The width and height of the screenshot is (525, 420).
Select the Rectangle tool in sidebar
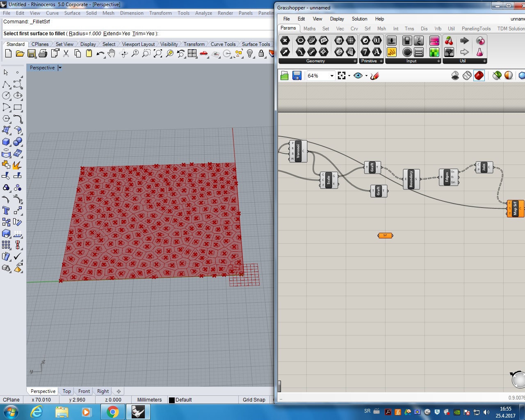tap(18, 107)
